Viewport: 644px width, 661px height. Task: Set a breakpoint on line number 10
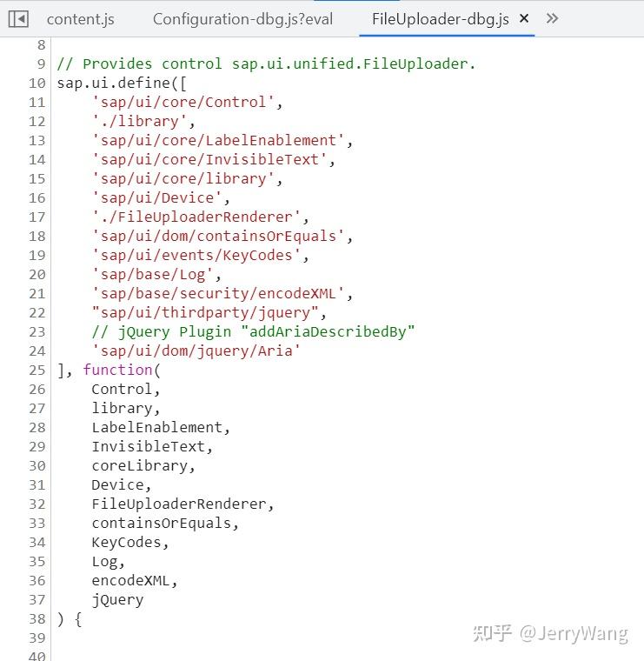click(37, 83)
